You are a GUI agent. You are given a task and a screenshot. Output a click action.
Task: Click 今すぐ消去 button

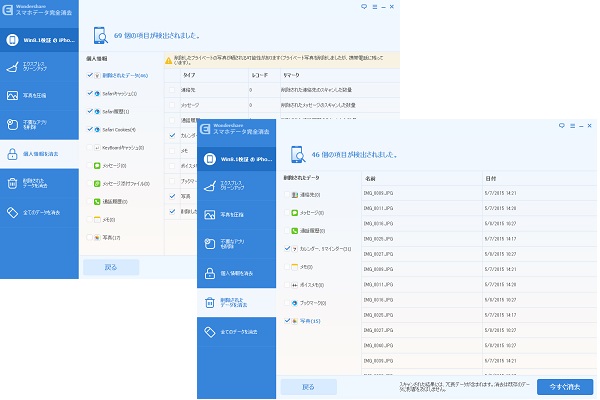click(565, 385)
